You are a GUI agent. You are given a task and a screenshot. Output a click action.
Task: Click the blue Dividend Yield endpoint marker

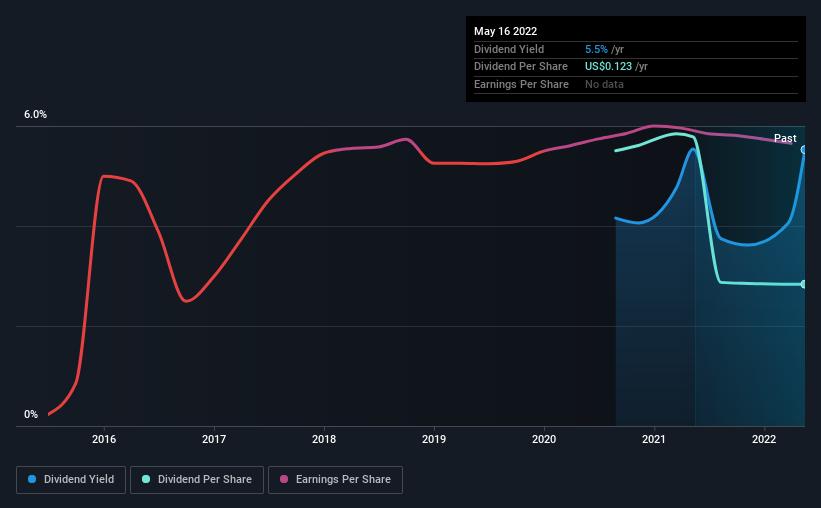coord(803,150)
